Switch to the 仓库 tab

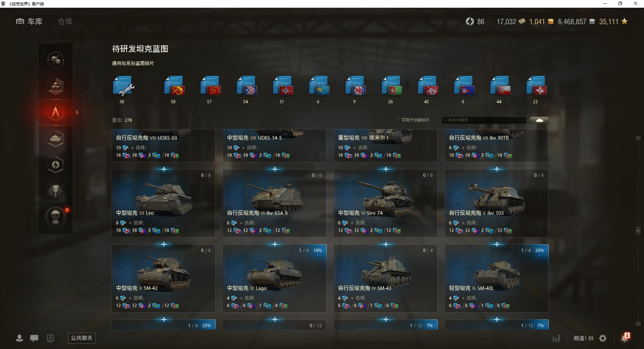[x=65, y=21]
